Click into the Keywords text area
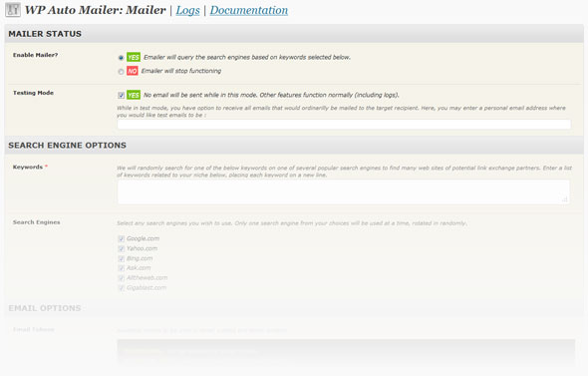 344,192
